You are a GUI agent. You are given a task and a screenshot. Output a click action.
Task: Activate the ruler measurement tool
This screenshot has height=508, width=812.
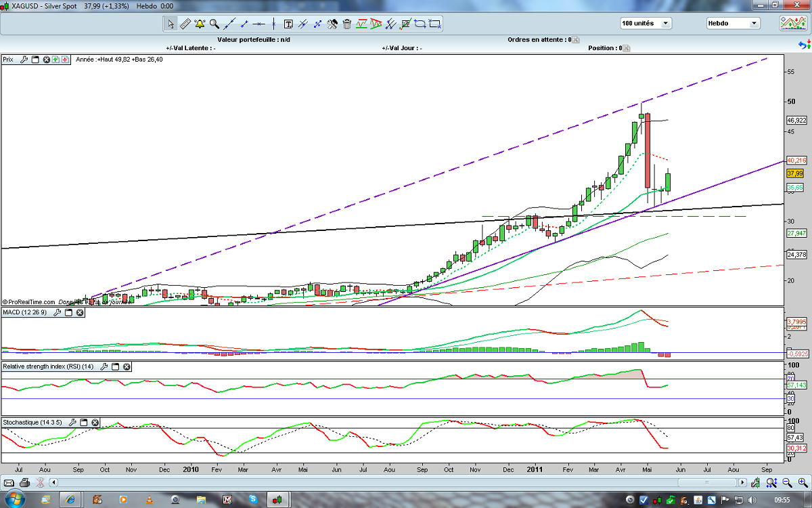point(185,24)
